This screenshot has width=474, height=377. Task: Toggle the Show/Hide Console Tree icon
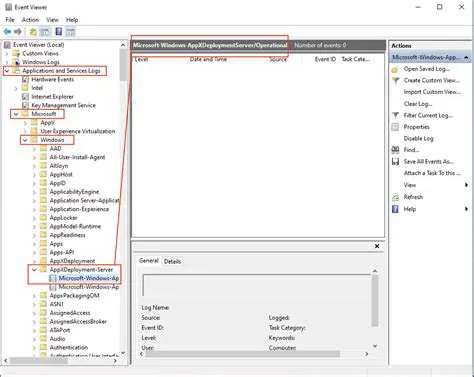point(45,32)
